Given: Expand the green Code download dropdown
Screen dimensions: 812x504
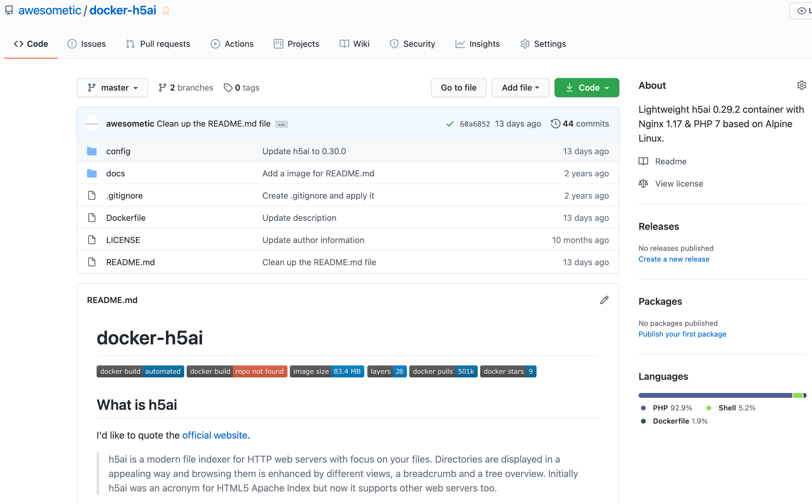Looking at the screenshot, I should pyautogui.click(x=586, y=88).
